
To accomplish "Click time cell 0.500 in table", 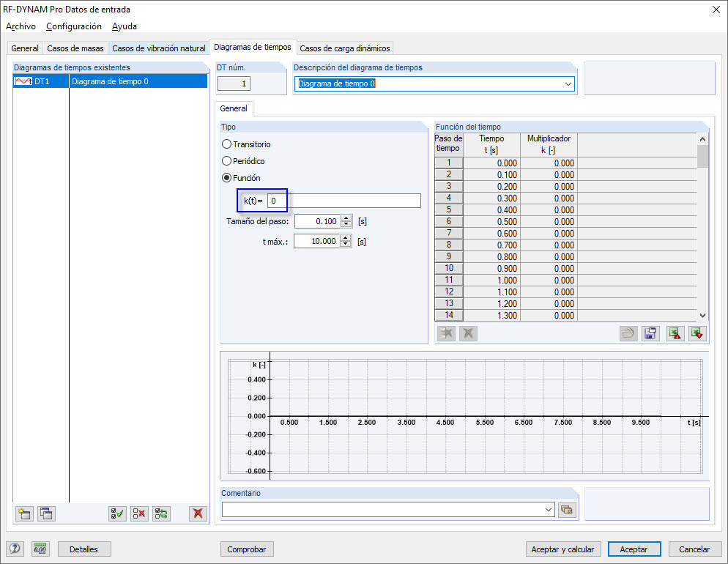I will pos(491,221).
